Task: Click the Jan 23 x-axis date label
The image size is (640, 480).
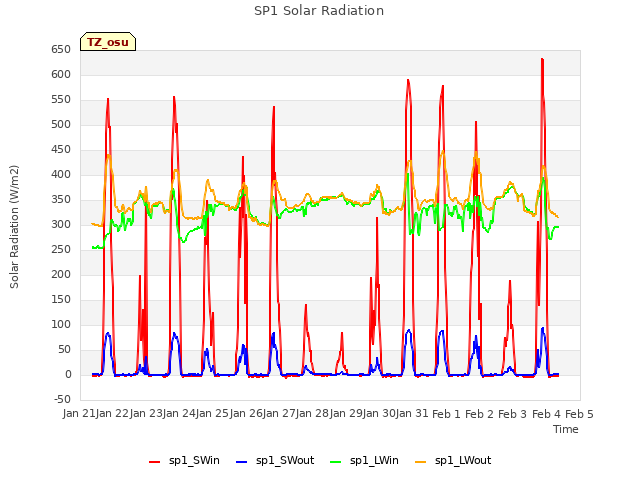Action: pyautogui.click(x=146, y=414)
